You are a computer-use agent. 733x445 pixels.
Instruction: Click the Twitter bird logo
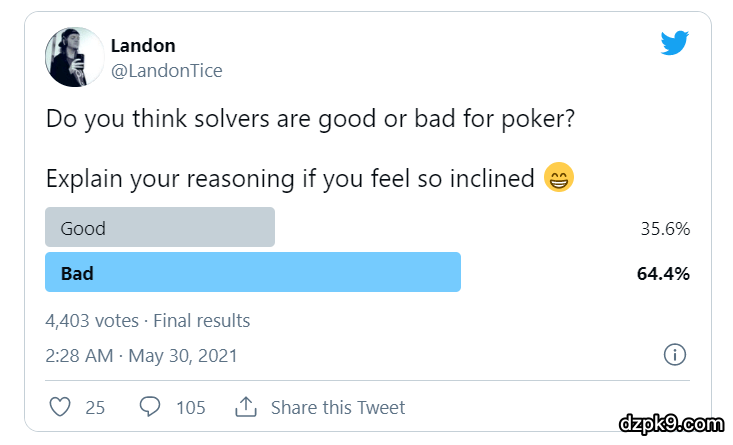(675, 43)
